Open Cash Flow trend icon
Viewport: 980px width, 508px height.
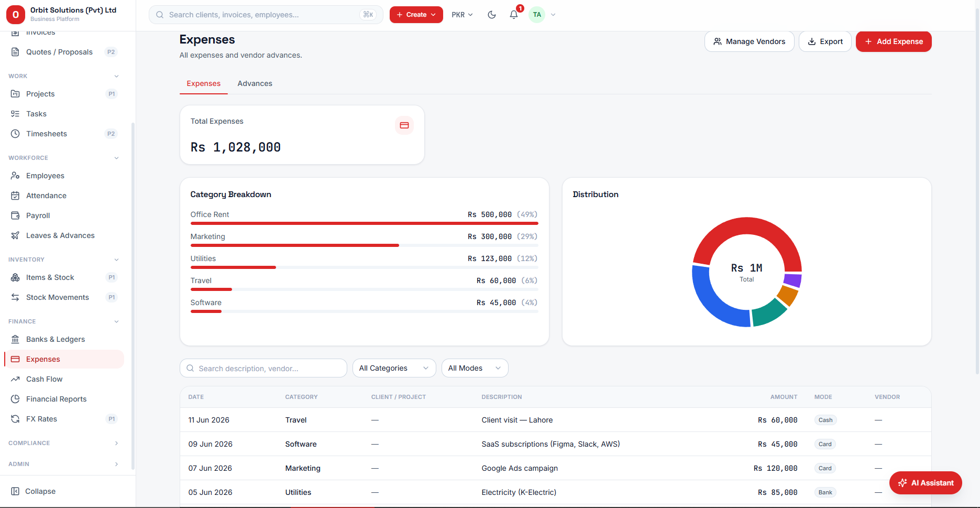(x=15, y=379)
